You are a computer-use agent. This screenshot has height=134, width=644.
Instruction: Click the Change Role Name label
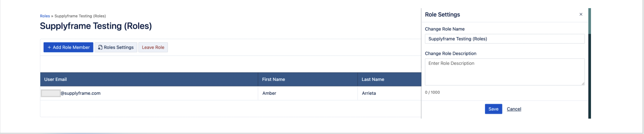445,29
